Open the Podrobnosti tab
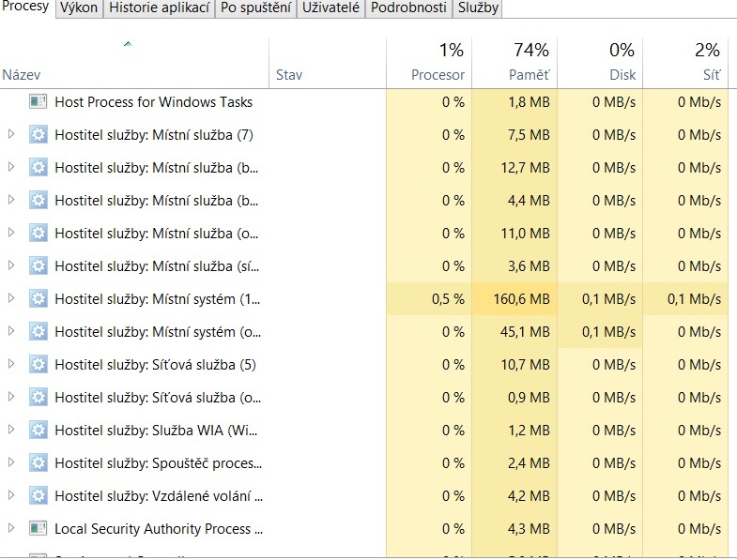Image resolution: width=737 pixels, height=560 pixels. pyautogui.click(x=408, y=8)
